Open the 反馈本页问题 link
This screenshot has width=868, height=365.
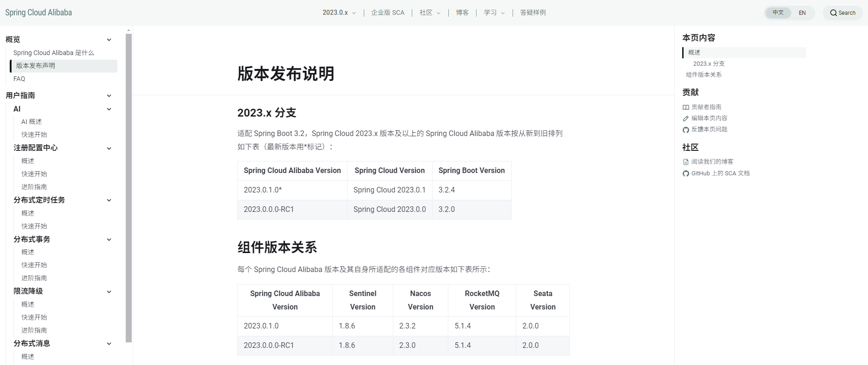(x=709, y=130)
